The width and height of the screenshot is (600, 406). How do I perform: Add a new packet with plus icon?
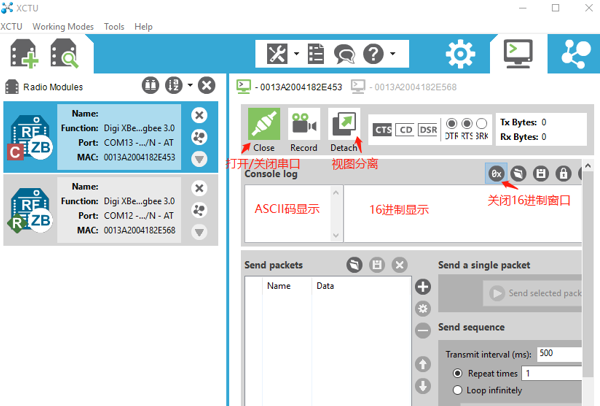[x=423, y=287]
